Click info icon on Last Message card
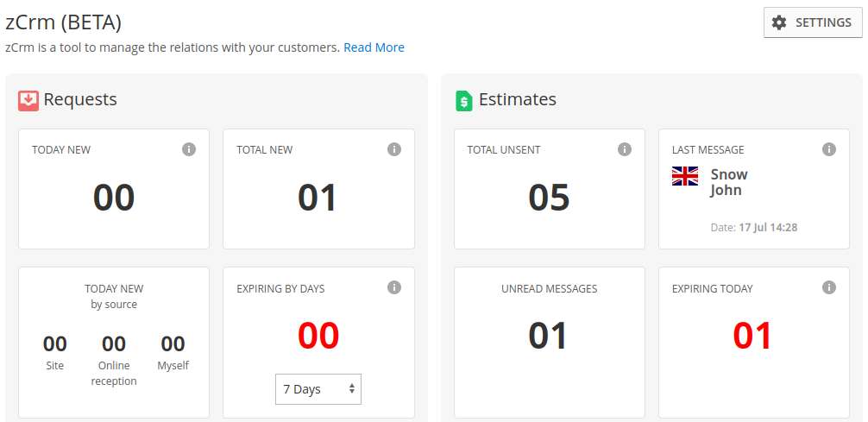Viewport: 868px width, 422px height. (829, 149)
